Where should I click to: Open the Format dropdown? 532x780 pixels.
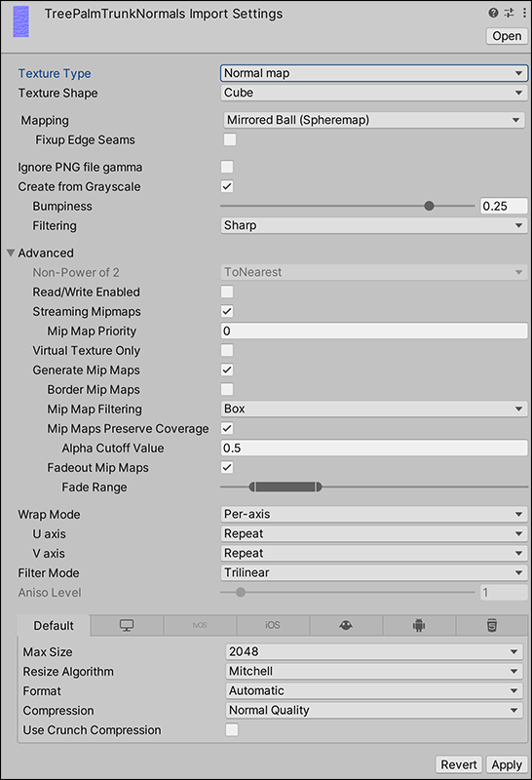374,690
